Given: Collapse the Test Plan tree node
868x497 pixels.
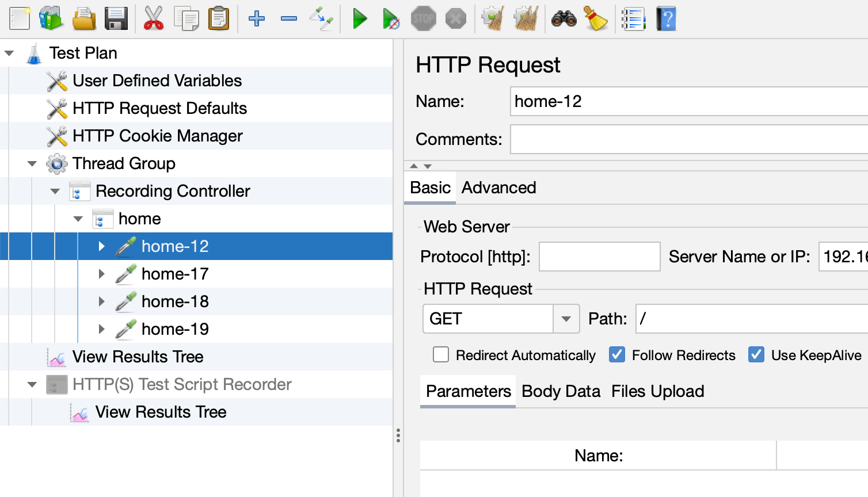Looking at the screenshot, I should click(9, 53).
